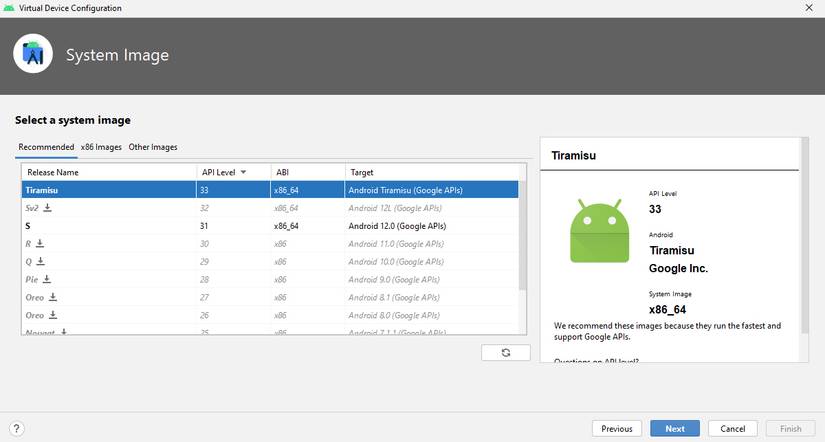Close the Virtual Device Configuration window
Viewport: 825px width, 442px height.
tap(809, 8)
